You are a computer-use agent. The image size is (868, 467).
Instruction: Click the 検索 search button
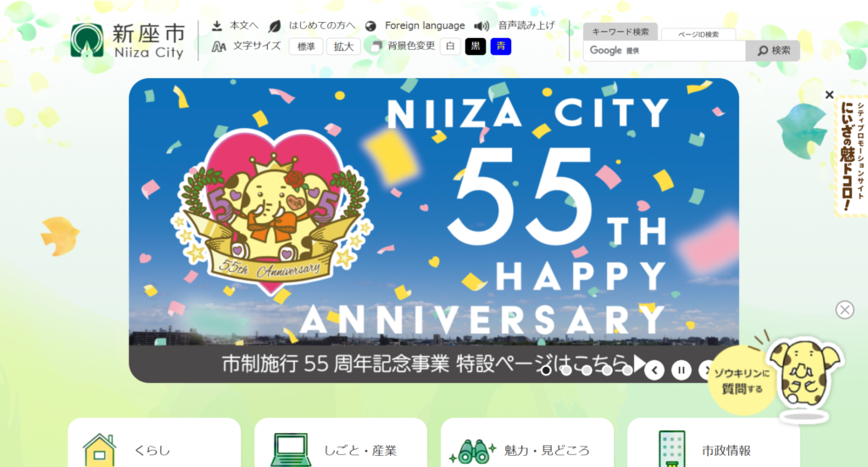pos(773,50)
